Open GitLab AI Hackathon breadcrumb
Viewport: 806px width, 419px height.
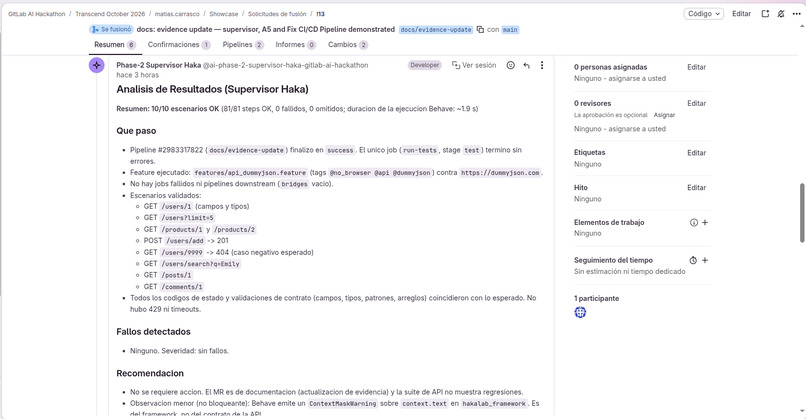coord(36,14)
